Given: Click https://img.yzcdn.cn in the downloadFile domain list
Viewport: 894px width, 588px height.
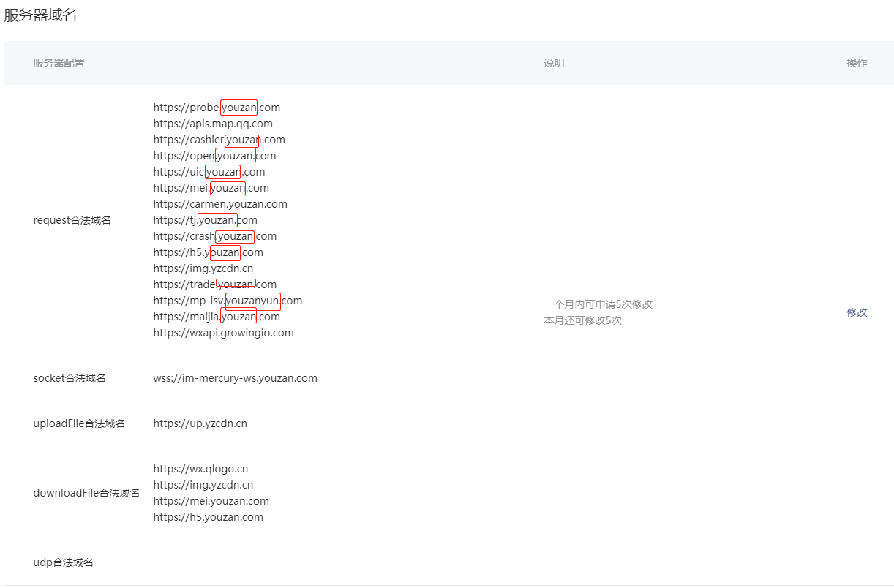Looking at the screenshot, I should pyautogui.click(x=203, y=485).
